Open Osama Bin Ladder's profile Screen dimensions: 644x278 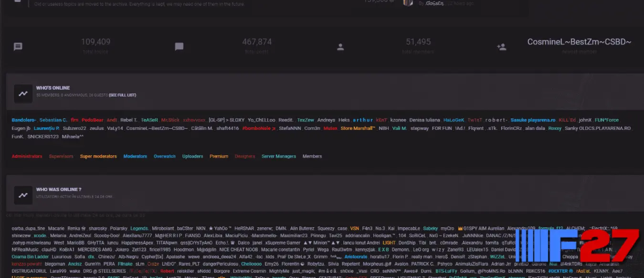click(x=30, y=257)
